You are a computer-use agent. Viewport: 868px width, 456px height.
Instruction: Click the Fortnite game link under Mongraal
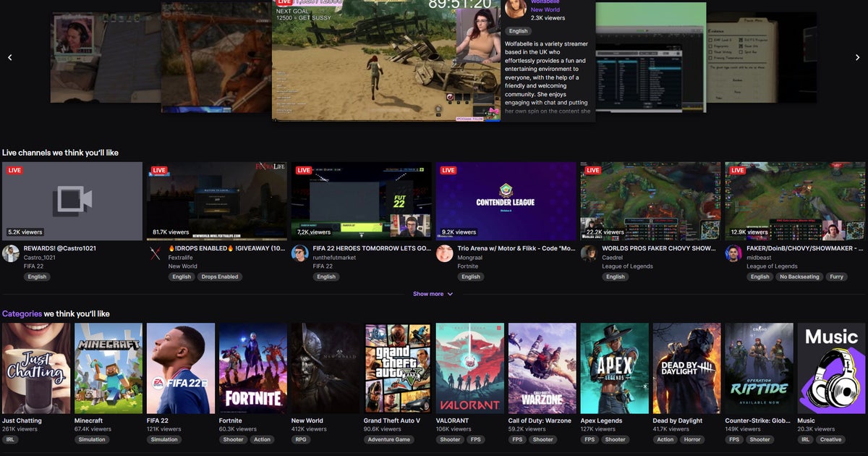click(x=467, y=266)
